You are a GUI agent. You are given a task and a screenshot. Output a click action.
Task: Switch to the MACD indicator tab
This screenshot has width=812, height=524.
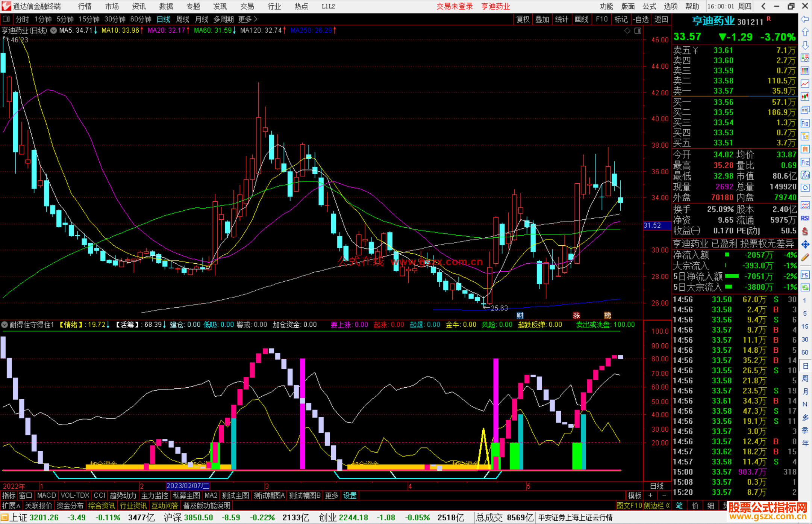[47, 495]
